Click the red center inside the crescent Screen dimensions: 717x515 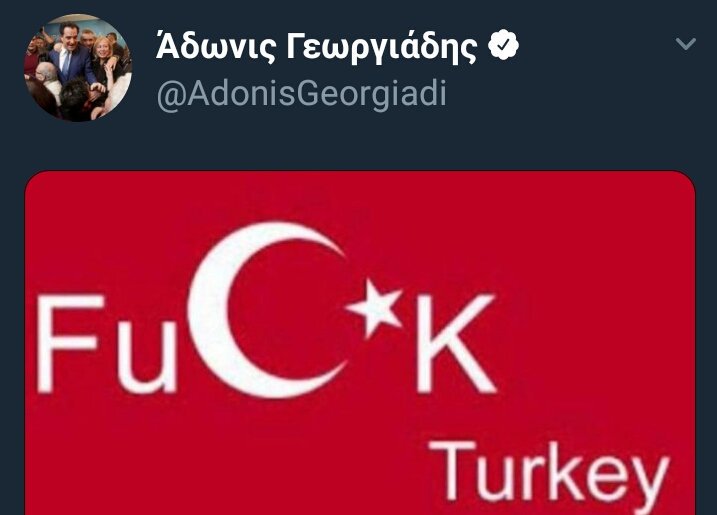(286, 311)
